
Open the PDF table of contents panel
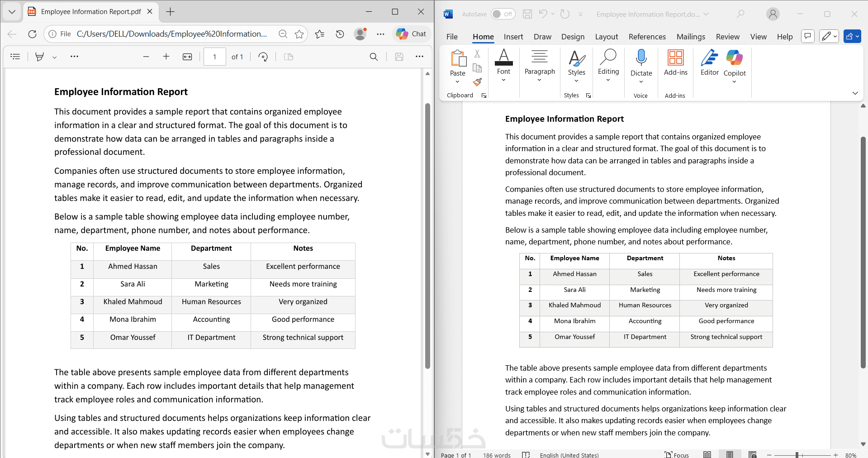tap(15, 57)
